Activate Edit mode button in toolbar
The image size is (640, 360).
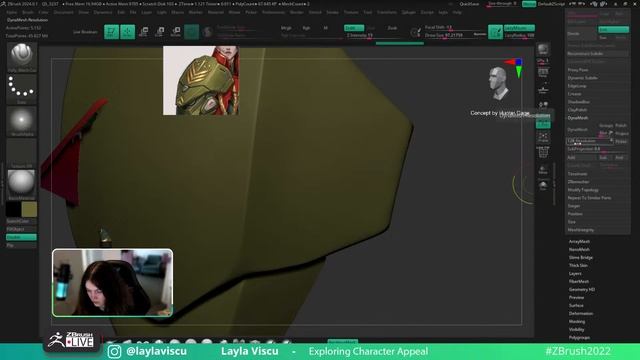[x=111, y=32]
